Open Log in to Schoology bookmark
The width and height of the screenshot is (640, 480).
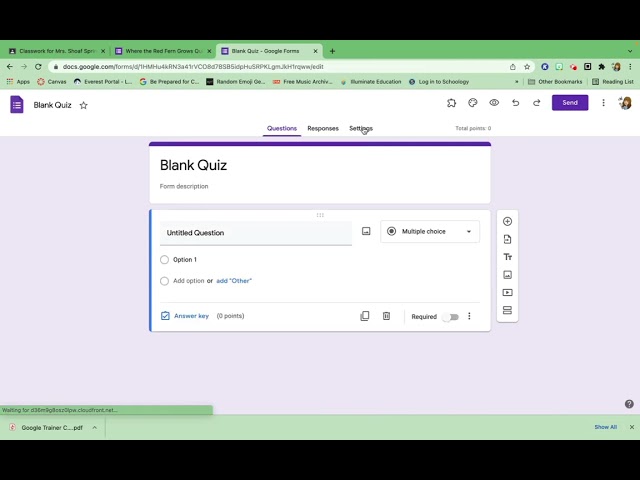coord(439,82)
